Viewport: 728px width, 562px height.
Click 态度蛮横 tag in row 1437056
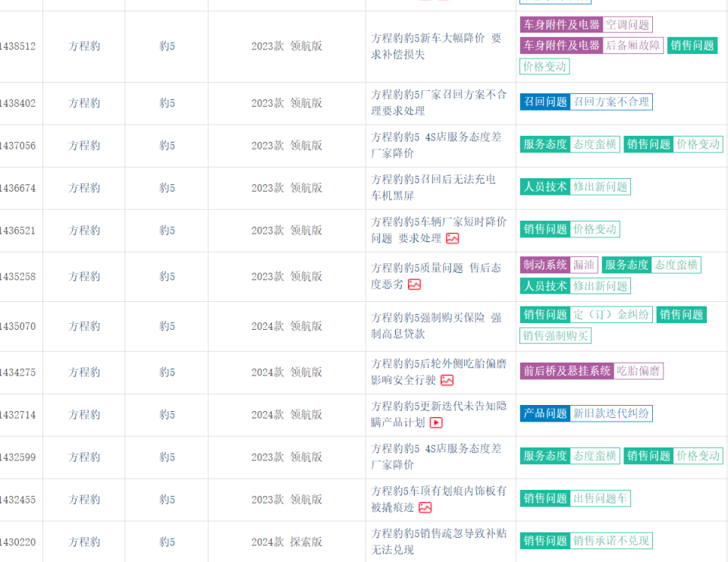[595, 144]
